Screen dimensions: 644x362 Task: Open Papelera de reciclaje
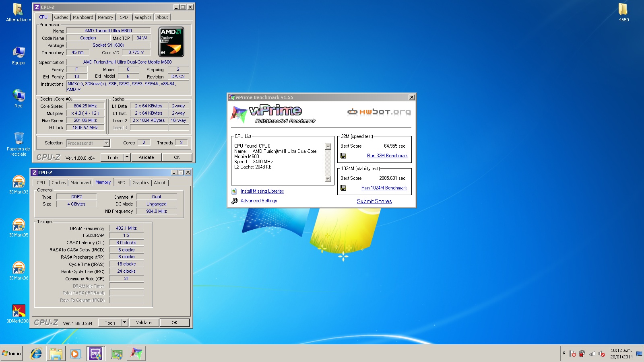(x=19, y=144)
